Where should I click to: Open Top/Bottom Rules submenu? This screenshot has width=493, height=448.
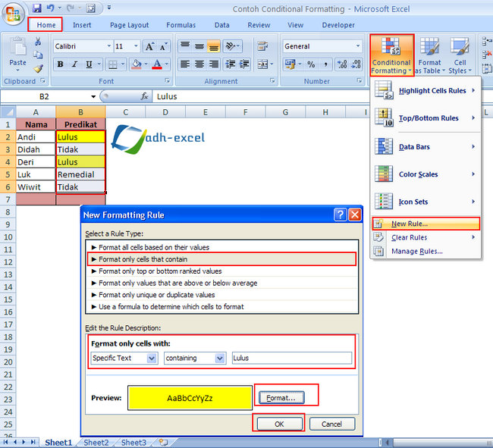(x=425, y=118)
